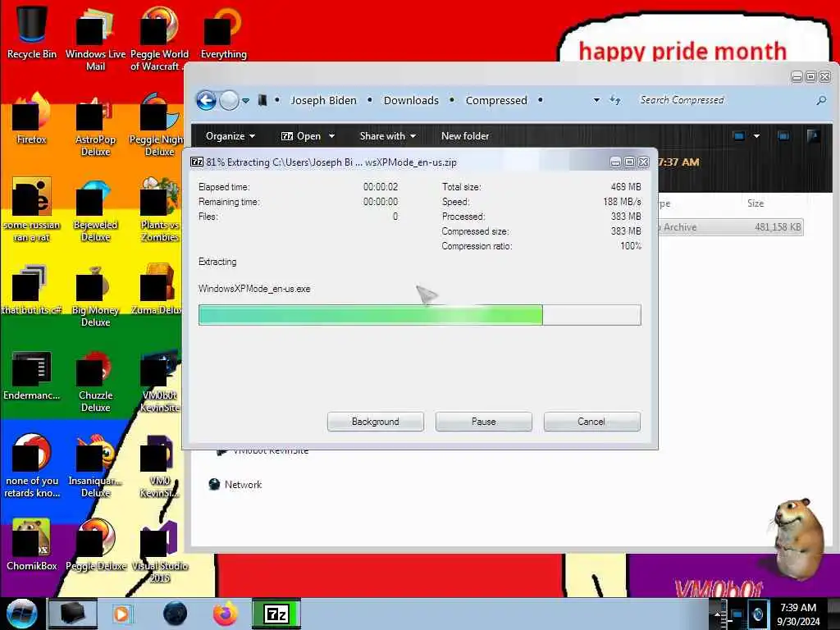Click Joseph Biden in the address breadcrumb
Screen dimensions: 840x630
click(x=323, y=100)
